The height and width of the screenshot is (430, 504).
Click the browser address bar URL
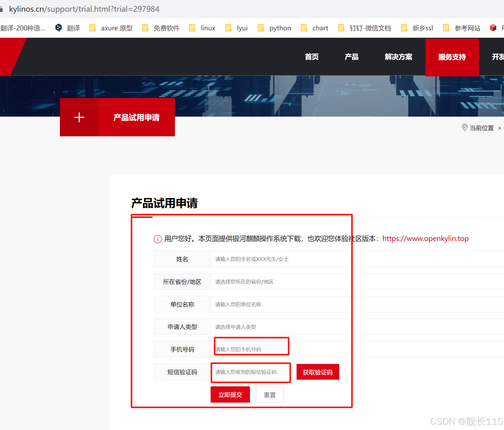(84, 9)
